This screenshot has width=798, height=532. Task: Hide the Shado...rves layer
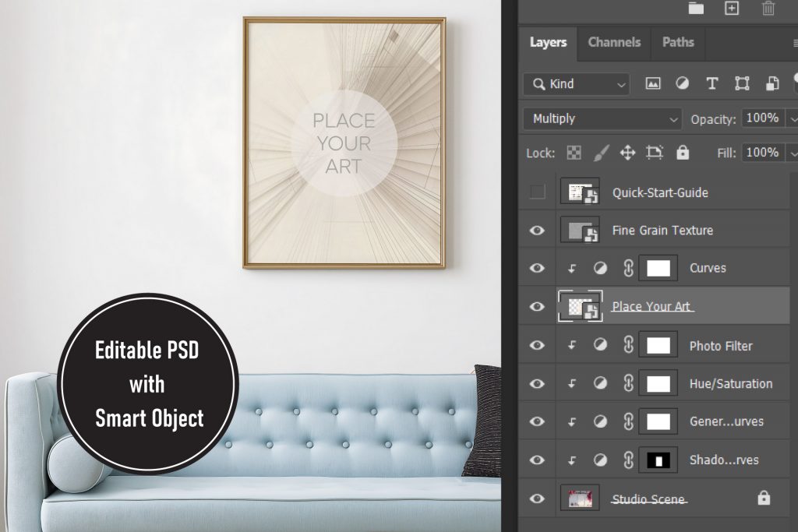pos(537,460)
